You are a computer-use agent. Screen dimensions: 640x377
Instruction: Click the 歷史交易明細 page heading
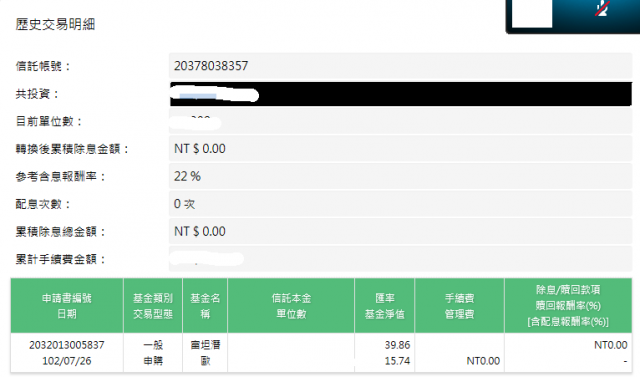point(55,24)
